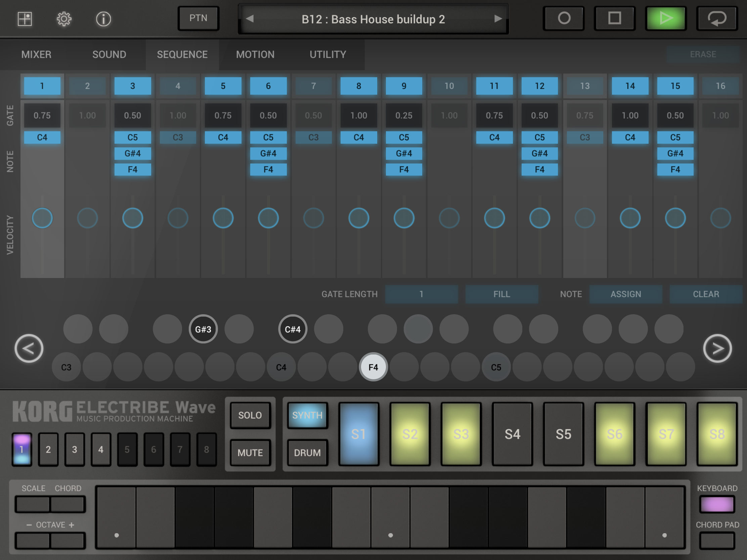Select the S3 synth part pad

tap(461, 434)
